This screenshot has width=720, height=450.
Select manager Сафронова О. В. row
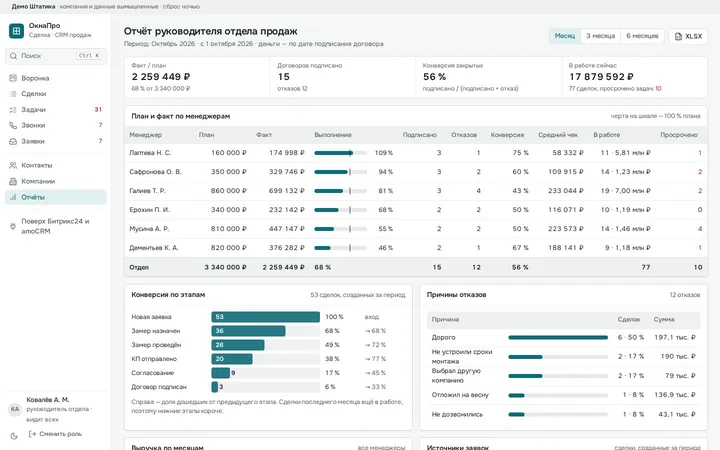pos(416,172)
